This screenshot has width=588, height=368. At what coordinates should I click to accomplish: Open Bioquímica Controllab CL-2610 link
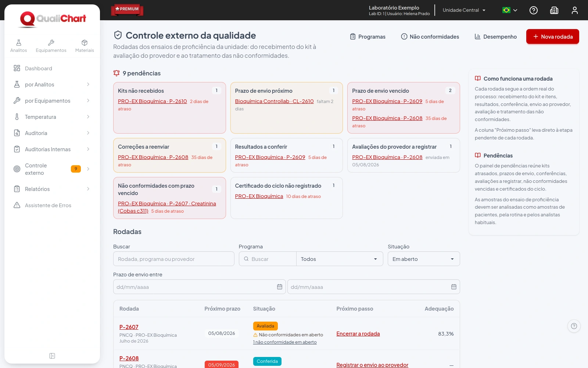274,101
